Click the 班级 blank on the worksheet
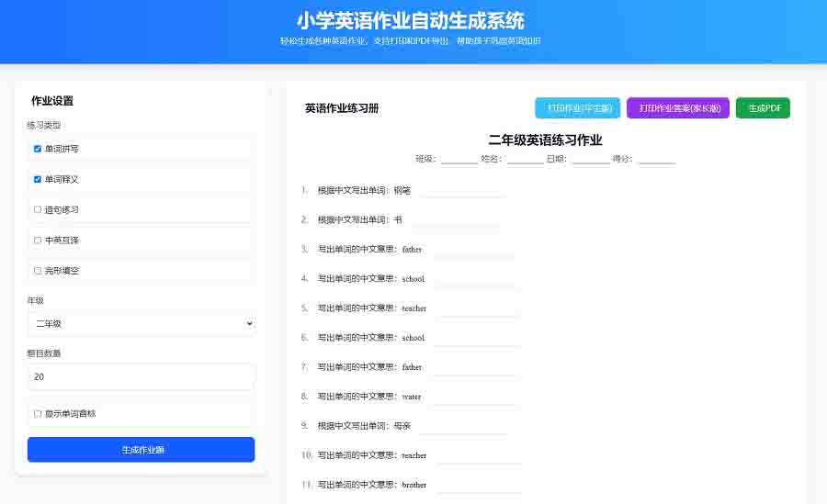 click(x=459, y=160)
